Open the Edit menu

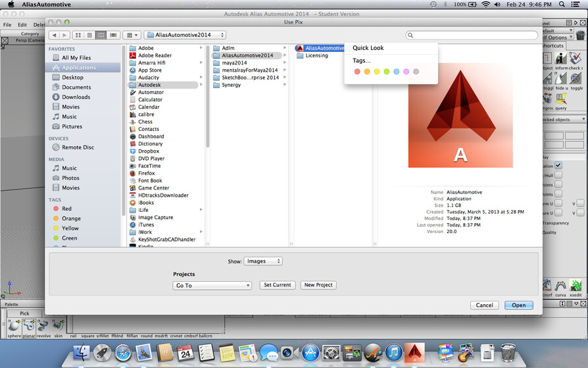pyautogui.click(x=22, y=25)
